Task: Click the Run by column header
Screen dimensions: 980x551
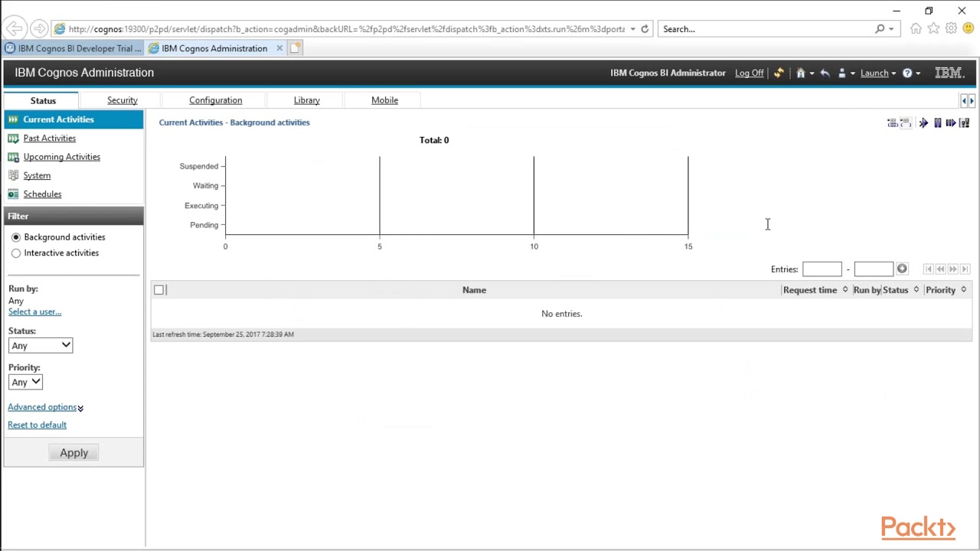Action: pyautogui.click(x=867, y=290)
